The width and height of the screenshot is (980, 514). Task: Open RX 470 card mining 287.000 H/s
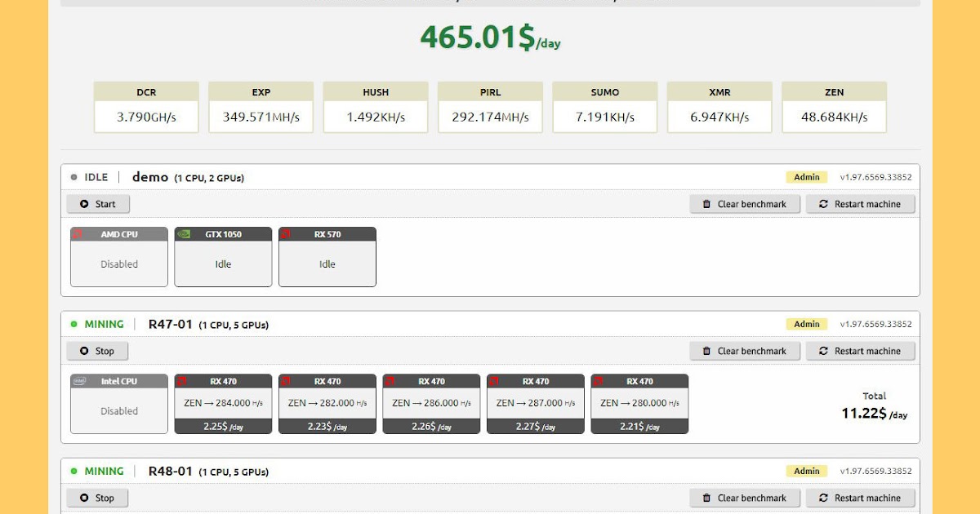click(536, 404)
